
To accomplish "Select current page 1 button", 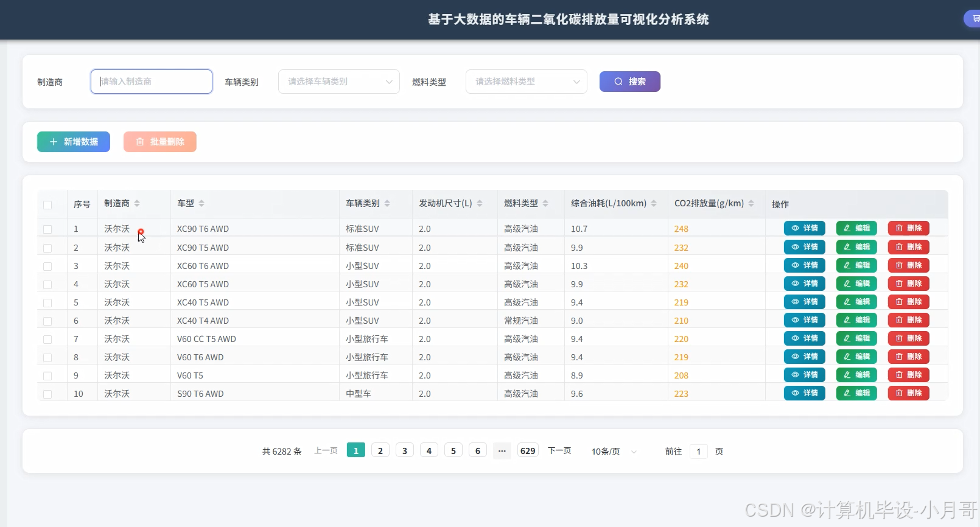I will tap(356, 450).
